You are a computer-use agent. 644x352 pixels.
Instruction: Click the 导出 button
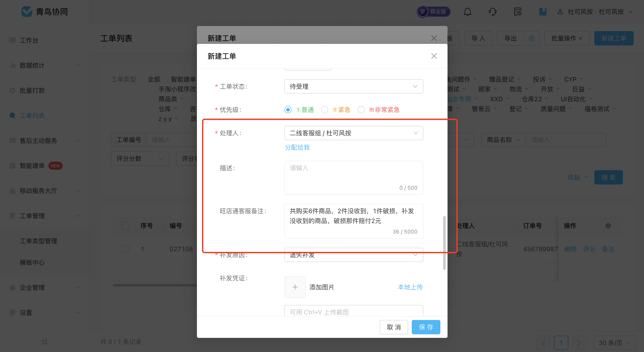coord(510,38)
